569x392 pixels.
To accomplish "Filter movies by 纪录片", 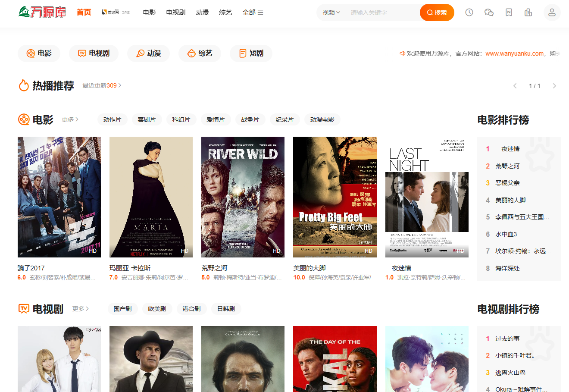I will click(284, 119).
